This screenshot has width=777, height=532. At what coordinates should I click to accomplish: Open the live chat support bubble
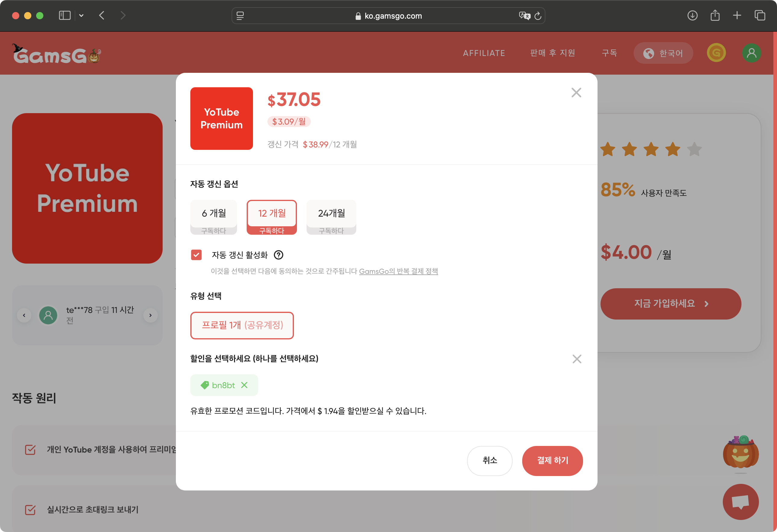741,502
